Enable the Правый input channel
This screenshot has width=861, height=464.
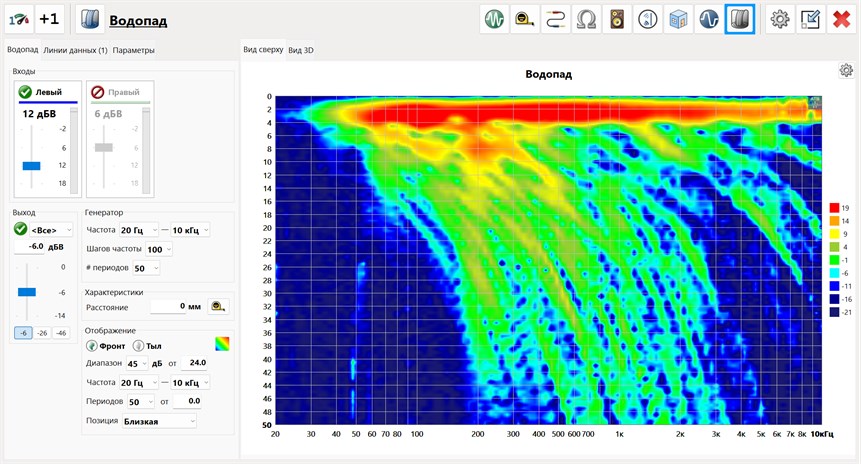tap(98, 92)
